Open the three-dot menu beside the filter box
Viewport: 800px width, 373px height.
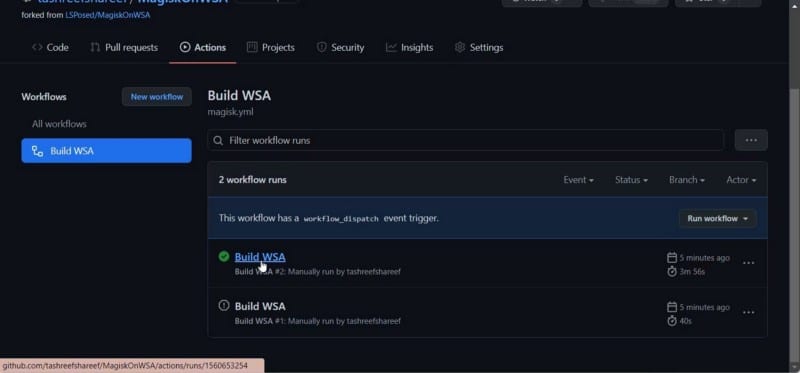click(751, 140)
